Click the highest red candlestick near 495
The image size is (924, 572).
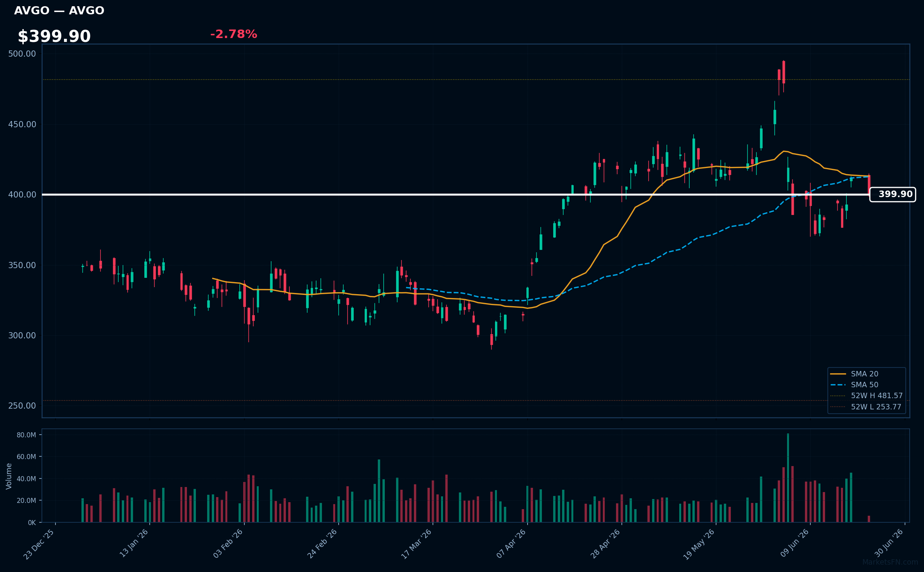click(x=784, y=72)
